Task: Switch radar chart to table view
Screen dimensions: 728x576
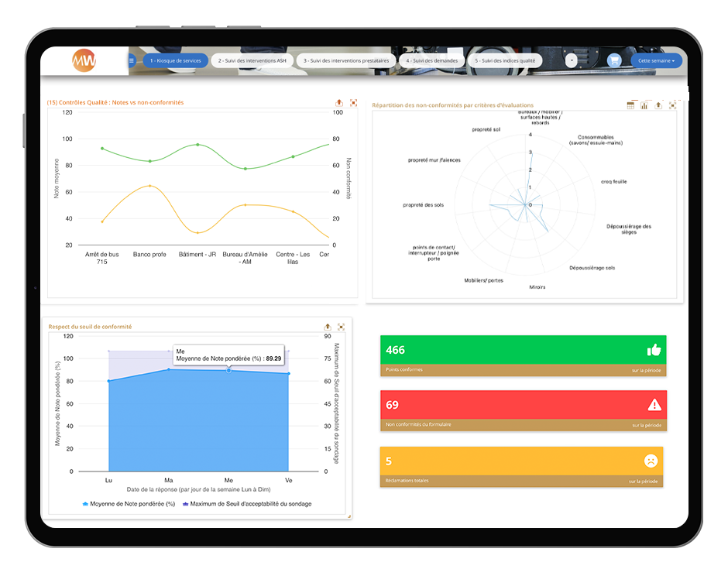Action: pyautogui.click(x=631, y=105)
